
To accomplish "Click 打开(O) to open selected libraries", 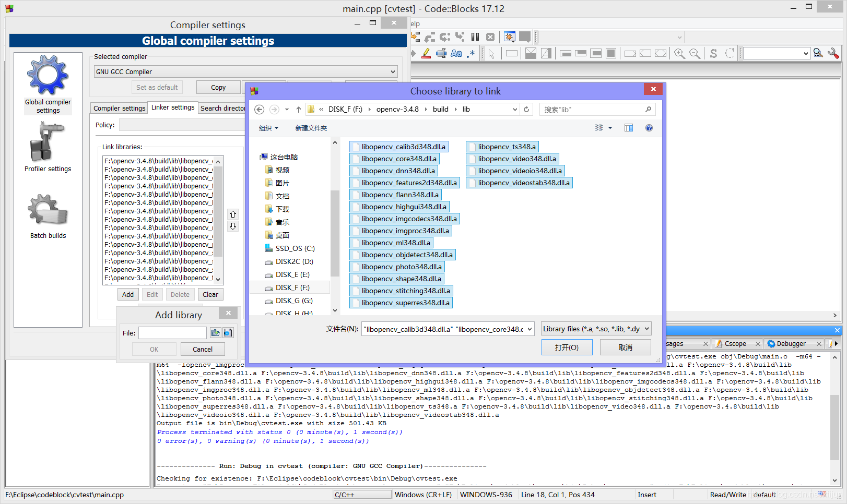I will point(567,347).
